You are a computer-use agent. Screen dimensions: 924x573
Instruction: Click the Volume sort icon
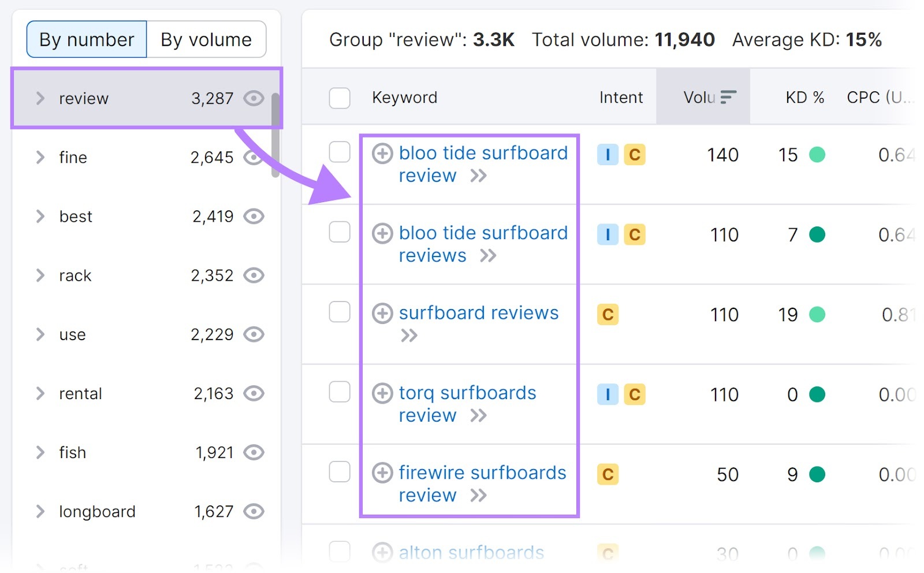coord(728,97)
